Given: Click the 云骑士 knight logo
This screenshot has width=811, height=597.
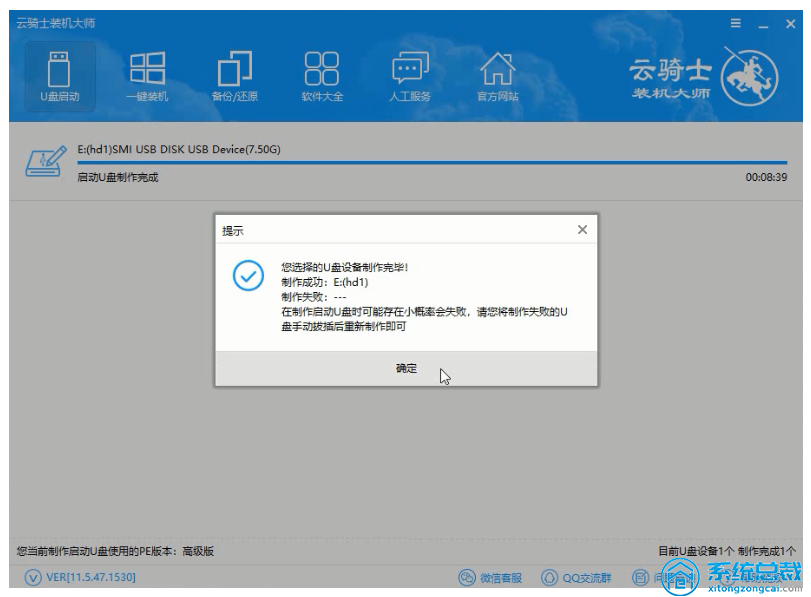Looking at the screenshot, I should (749, 78).
